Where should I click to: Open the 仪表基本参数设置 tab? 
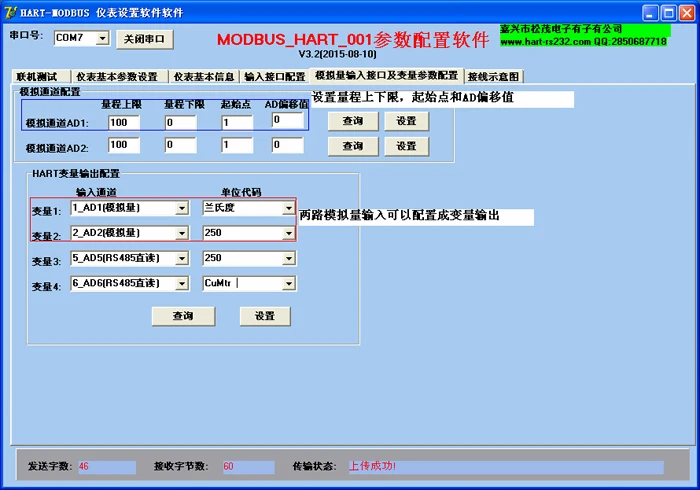[x=119, y=77]
